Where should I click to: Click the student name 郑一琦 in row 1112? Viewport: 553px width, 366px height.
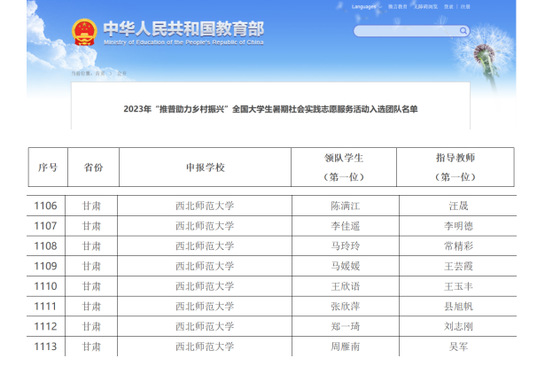click(x=345, y=327)
